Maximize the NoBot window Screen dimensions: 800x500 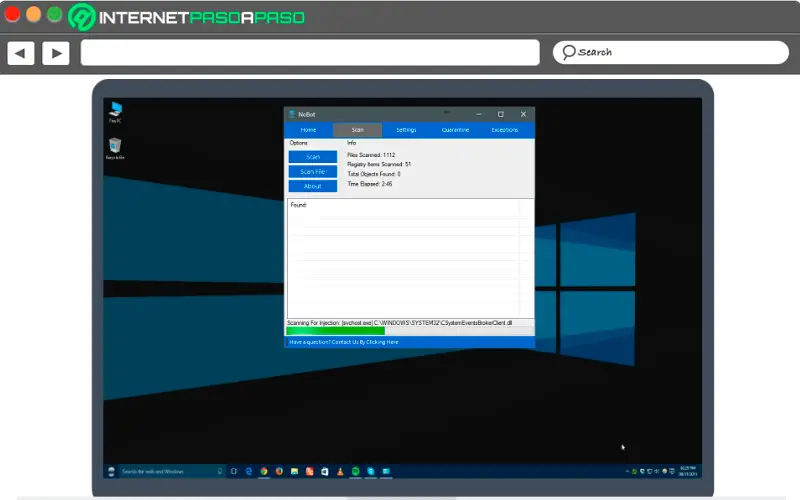coord(501,114)
